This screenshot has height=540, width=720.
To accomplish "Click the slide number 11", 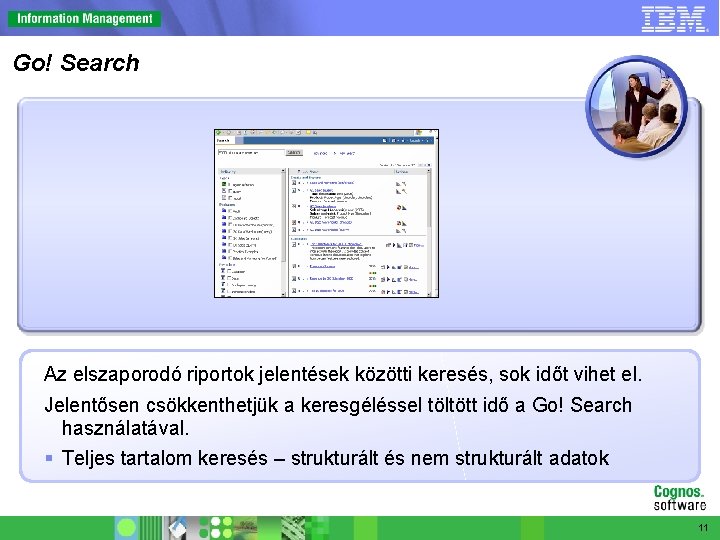I will coord(703,528).
